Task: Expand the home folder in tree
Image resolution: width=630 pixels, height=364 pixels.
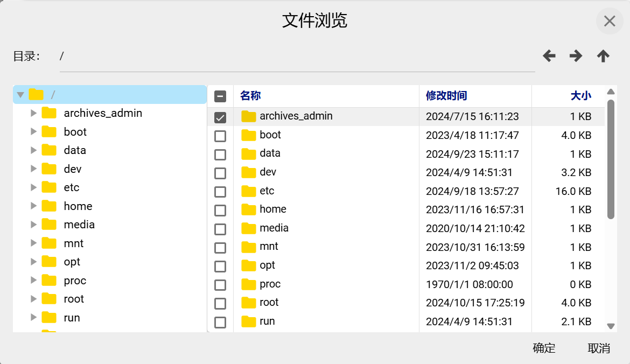Action: (33, 206)
